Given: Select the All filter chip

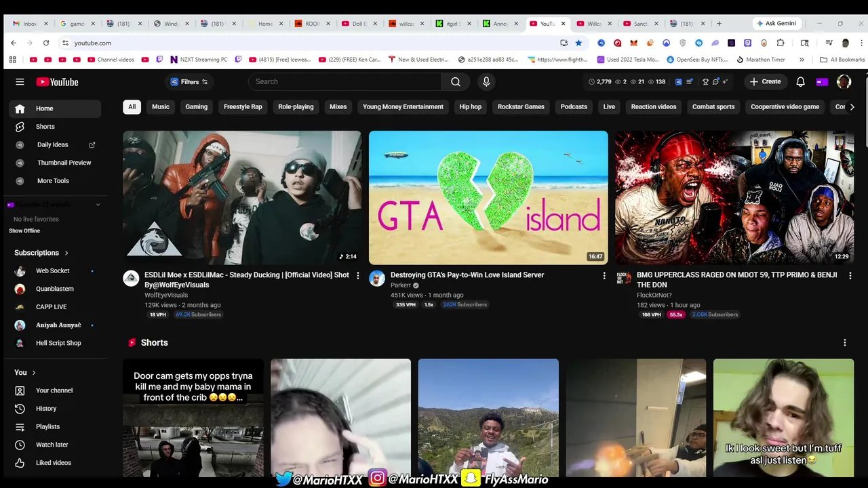Looking at the screenshot, I should click(x=132, y=107).
